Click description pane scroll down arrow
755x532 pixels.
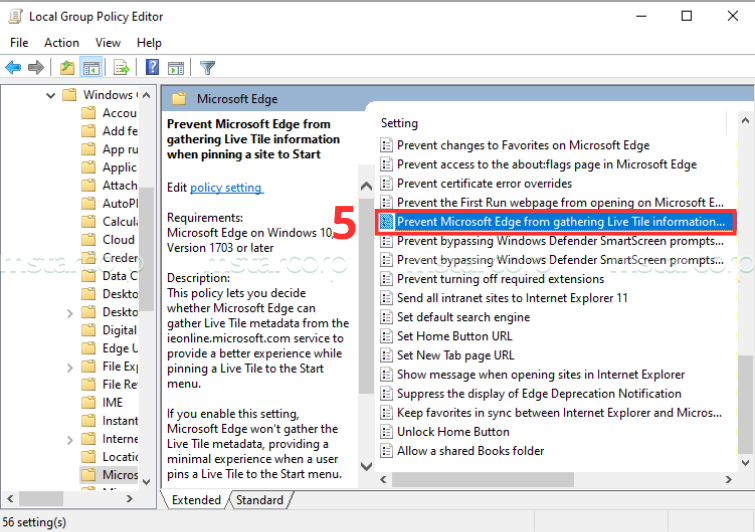[x=366, y=466]
